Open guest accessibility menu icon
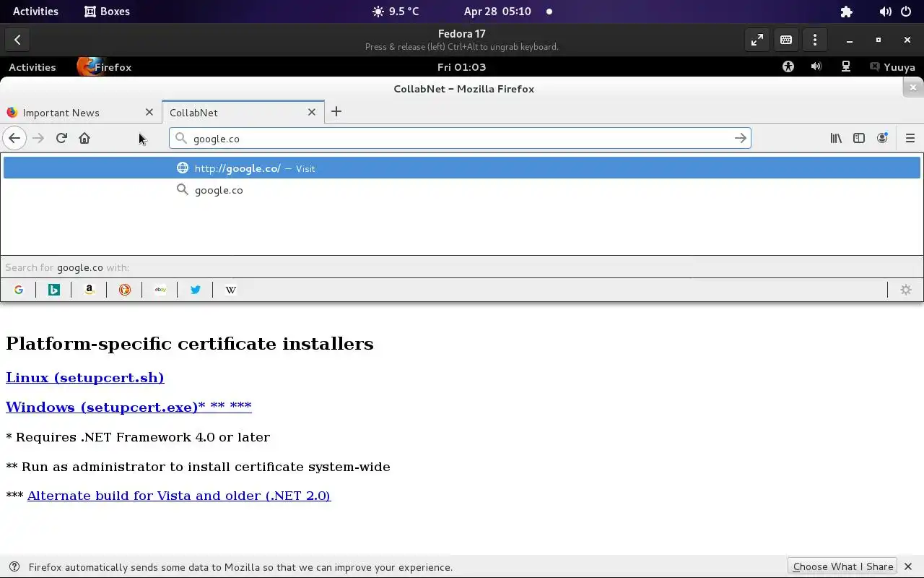924x578 pixels. (788, 66)
